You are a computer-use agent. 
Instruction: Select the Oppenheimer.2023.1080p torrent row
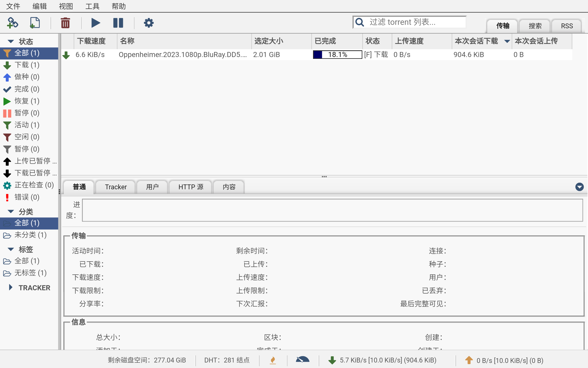[x=317, y=55]
